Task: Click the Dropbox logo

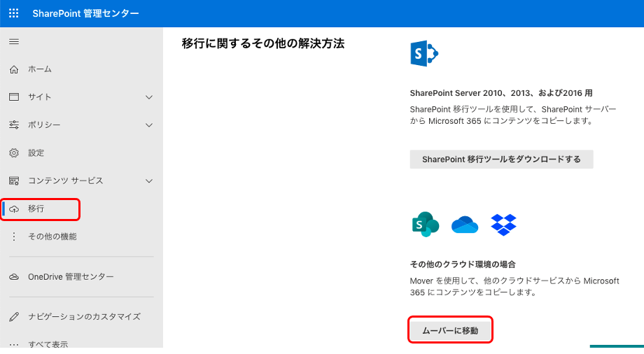Action: point(503,225)
